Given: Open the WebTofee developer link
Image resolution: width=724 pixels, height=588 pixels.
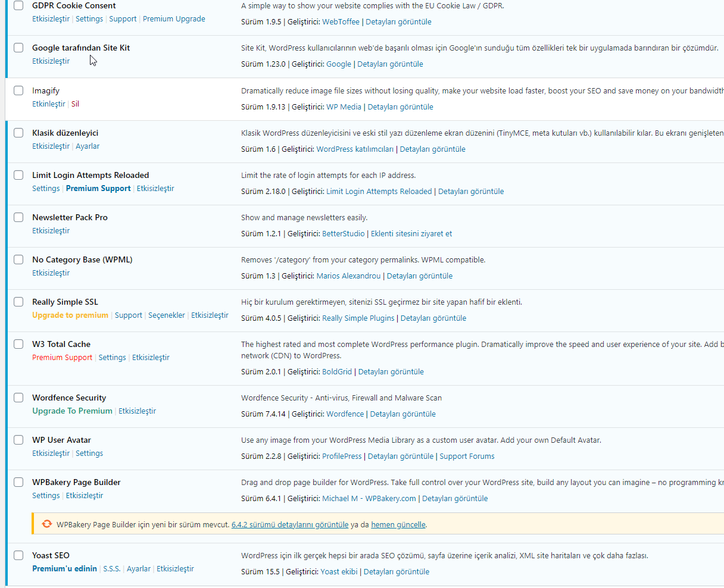Looking at the screenshot, I should [341, 21].
